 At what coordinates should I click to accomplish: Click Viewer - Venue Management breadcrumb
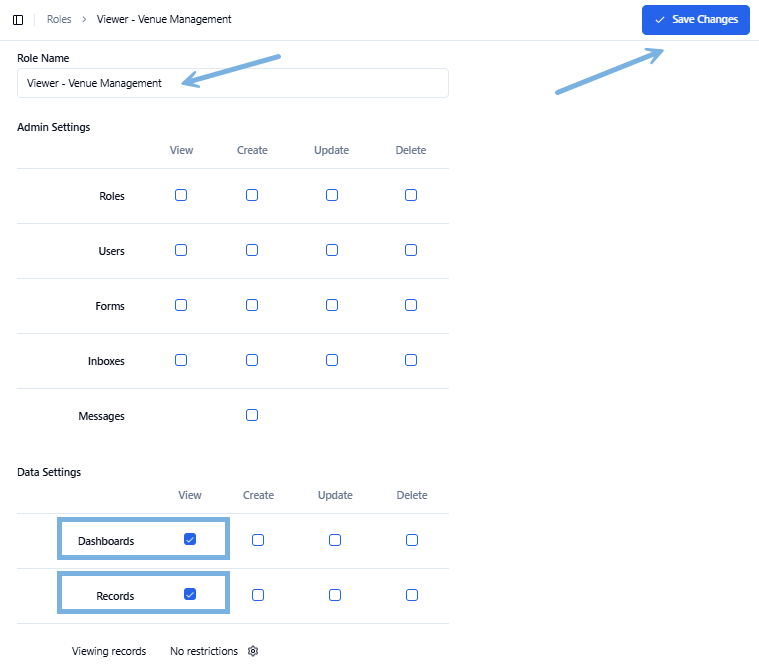tap(164, 19)
